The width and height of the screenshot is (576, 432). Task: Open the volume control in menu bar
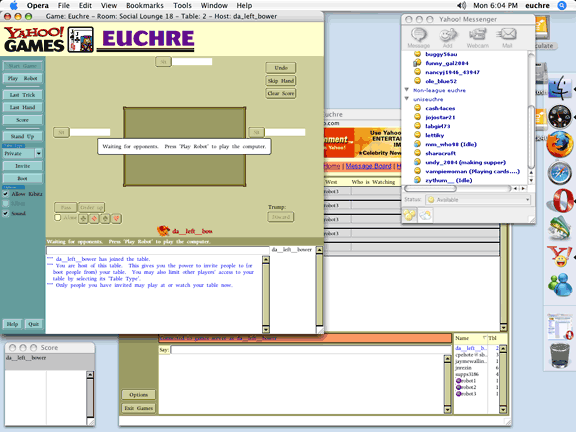[461, 6]
